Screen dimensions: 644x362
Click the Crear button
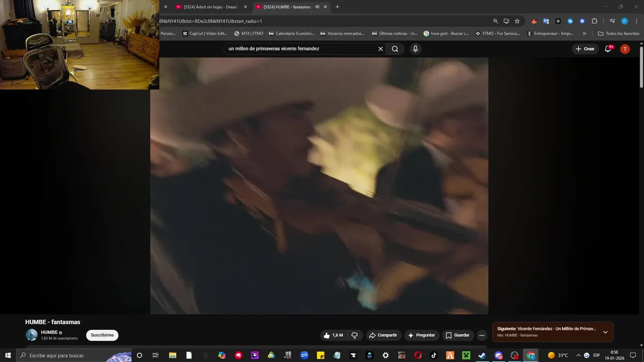[x=585, y=49]
